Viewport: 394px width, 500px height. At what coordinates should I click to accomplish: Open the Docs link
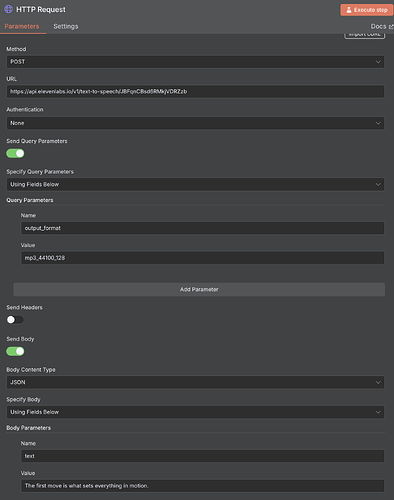(x=382, y=26)
